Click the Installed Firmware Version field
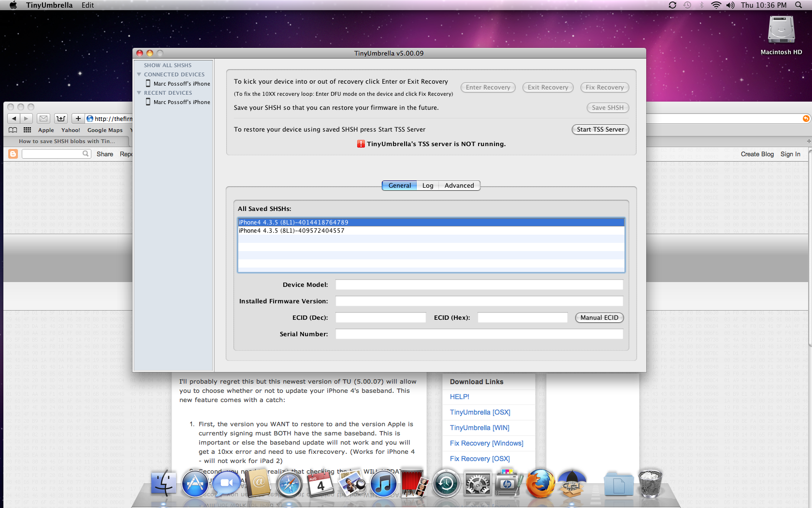 (x=479, y=301)
